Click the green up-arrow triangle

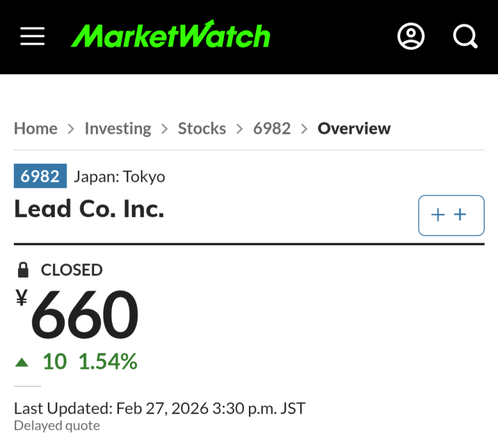click(x=22, y=362)
